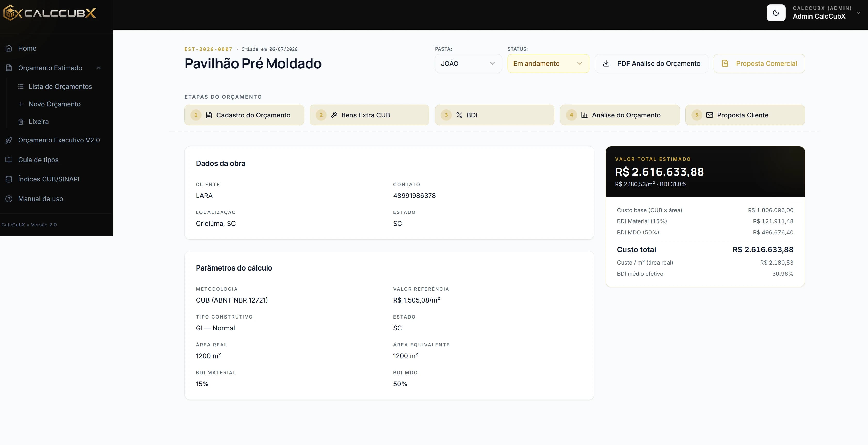
Task: Click reference value R$ 1.505,08/m²
Action: [x=416, y=300]
